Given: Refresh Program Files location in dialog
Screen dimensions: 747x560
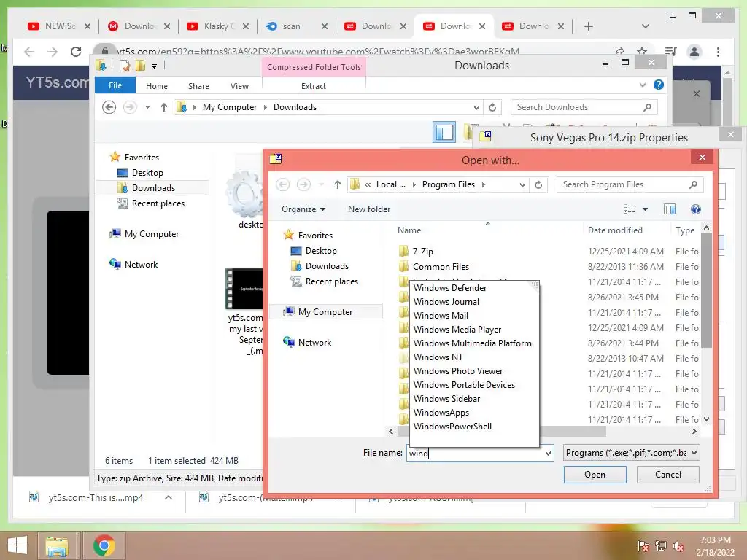Looking at the screenshot, I should [538, 184].
